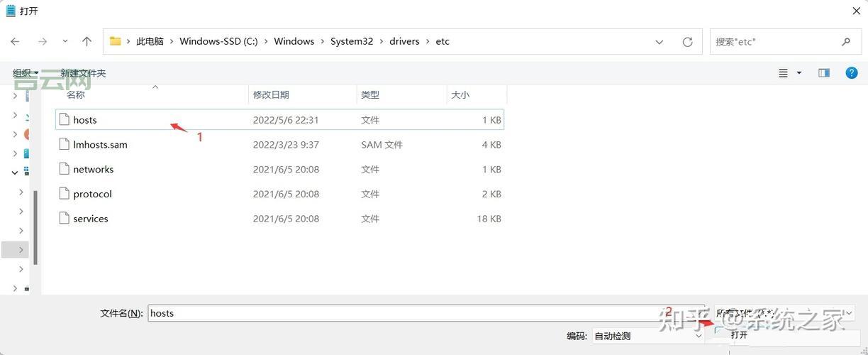This screenshot has width=868, height=355.
Task: Go up one folder level
Action: tap(87, 42)
